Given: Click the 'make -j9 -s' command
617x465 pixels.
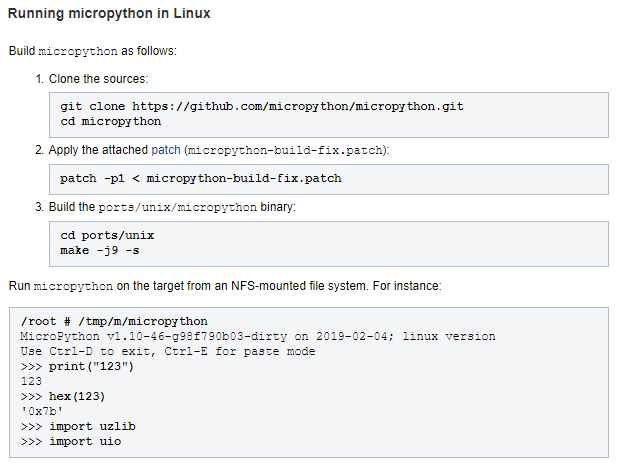Looking at the screenshot, I should 100,250.
